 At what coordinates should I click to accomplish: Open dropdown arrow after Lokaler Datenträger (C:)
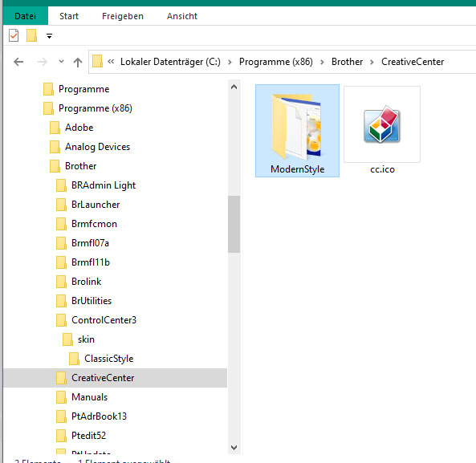click(x=230, y=63)
